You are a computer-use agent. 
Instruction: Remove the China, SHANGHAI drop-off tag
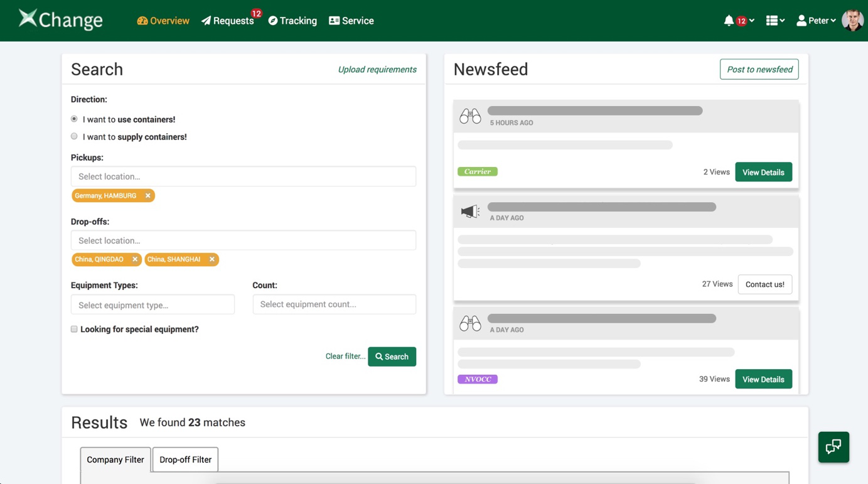coord(212,259)
